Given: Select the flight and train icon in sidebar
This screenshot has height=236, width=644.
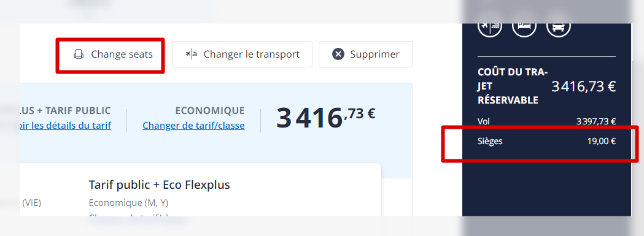Looking at the screenshot, I should click(x=489, y=26).
